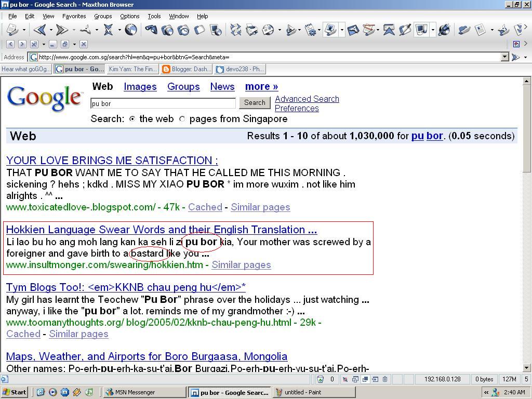Screen dimensions: 532x399
Task: Expand dropdown next to close-all tabs button
Action: pyautogui.click(x=44, y=44)
